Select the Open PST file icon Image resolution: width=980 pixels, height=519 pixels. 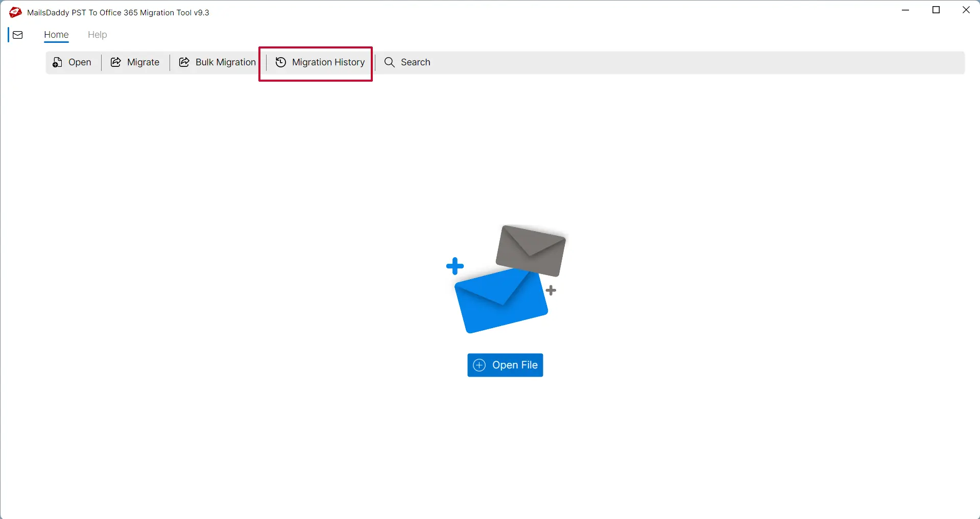[57, 62]
